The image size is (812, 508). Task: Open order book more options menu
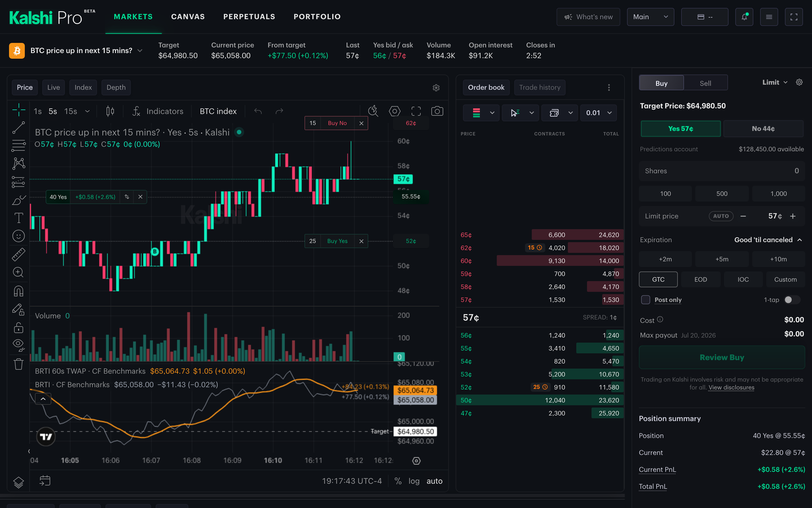pos(609,87)
